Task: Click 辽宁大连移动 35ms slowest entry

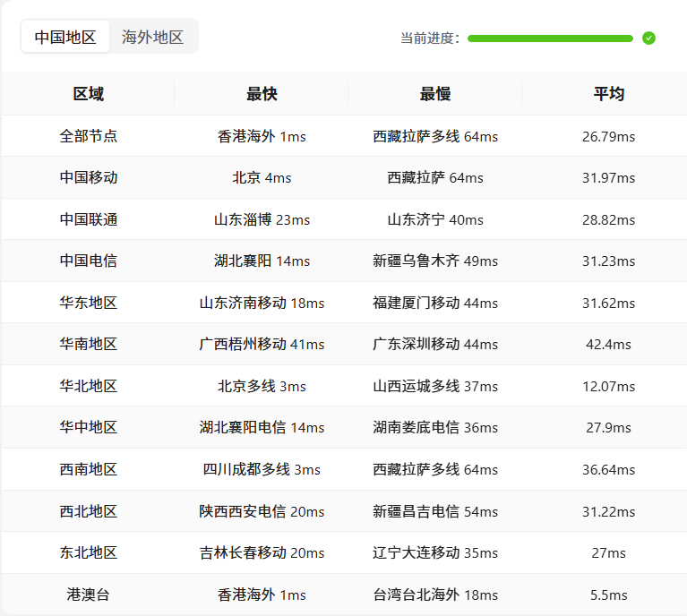Action: click(x=435, y=552)
